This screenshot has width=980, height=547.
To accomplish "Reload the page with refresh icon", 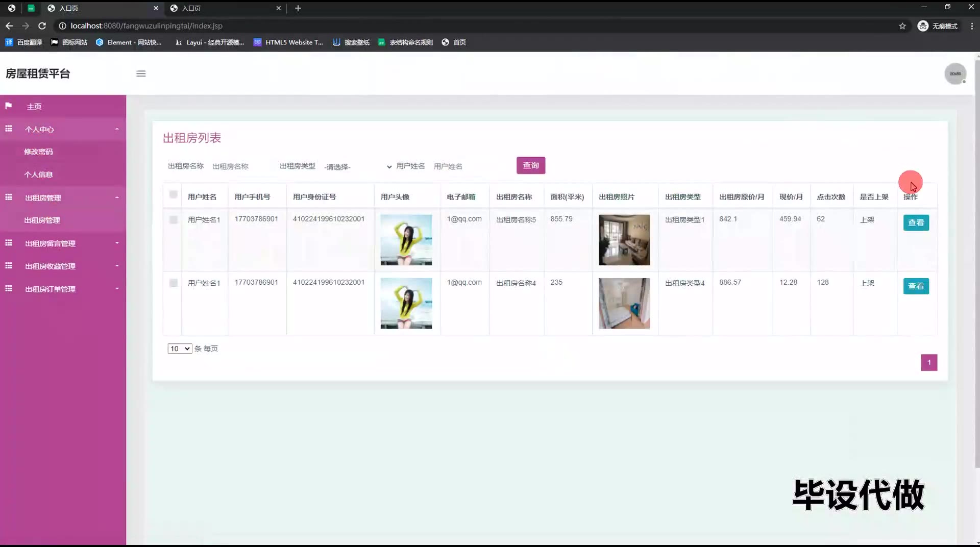I will [x=42, y=26].
